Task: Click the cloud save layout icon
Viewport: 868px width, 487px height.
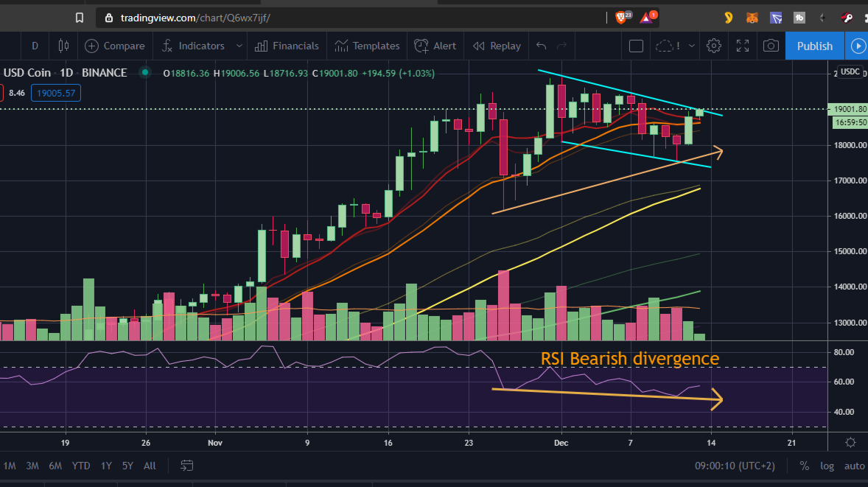Action: point(667,46)
